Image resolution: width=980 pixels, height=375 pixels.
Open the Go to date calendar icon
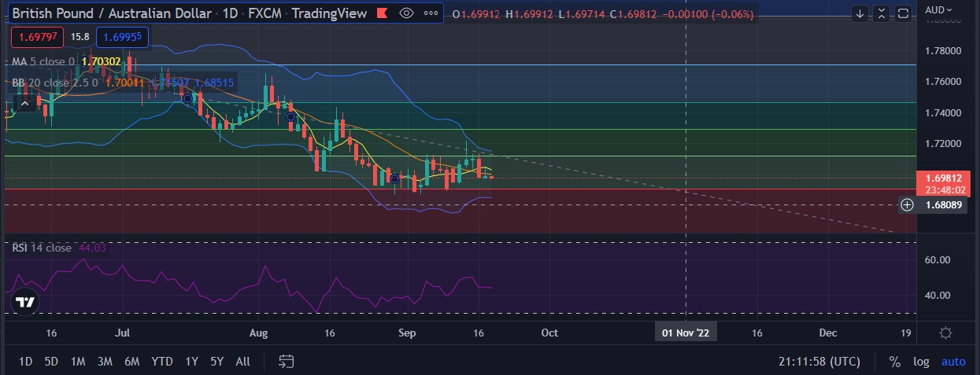(x=287, y=362)
